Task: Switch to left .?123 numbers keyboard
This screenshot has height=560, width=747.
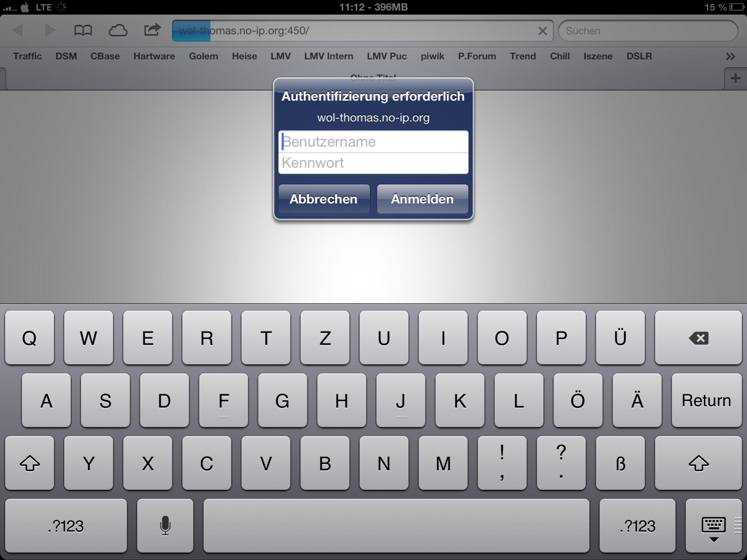Action: pos(66,526)
